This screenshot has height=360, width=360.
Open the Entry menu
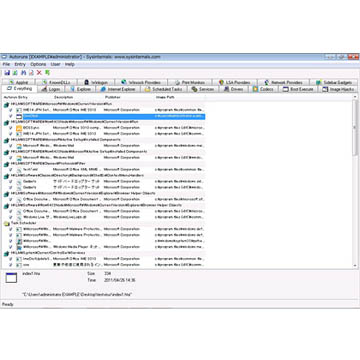(x=20, y=64)
